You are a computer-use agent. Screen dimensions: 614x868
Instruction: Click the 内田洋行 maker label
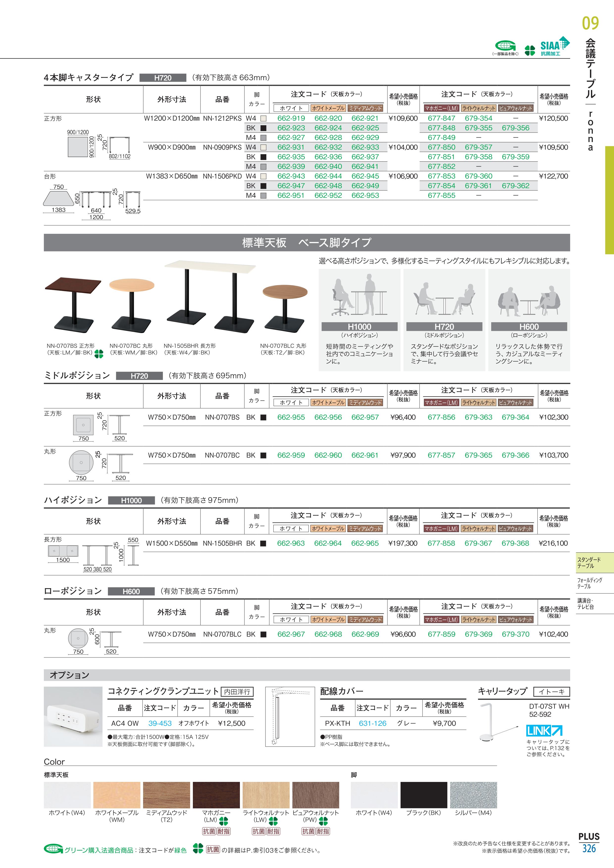click(x=237, y=691)
